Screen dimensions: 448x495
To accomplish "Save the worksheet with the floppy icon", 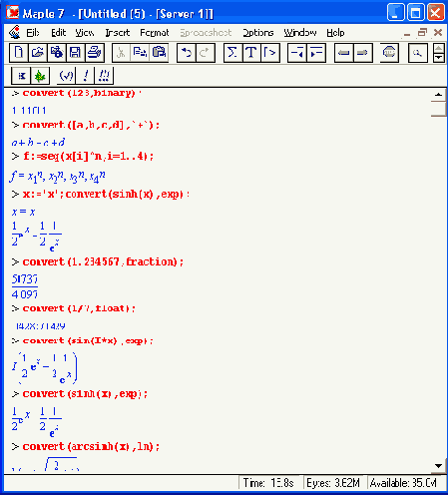I will click(76, 53).
